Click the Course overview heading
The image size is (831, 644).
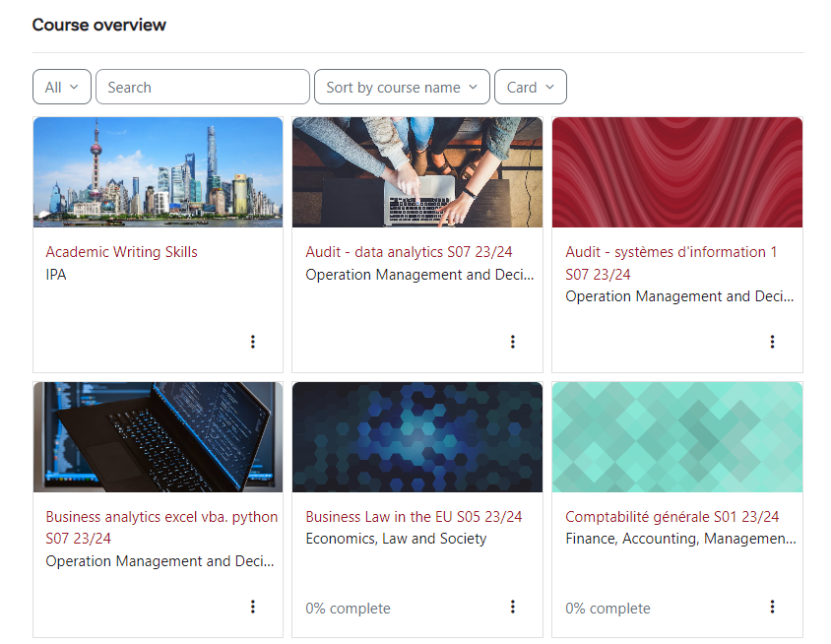tap(99, 25)
